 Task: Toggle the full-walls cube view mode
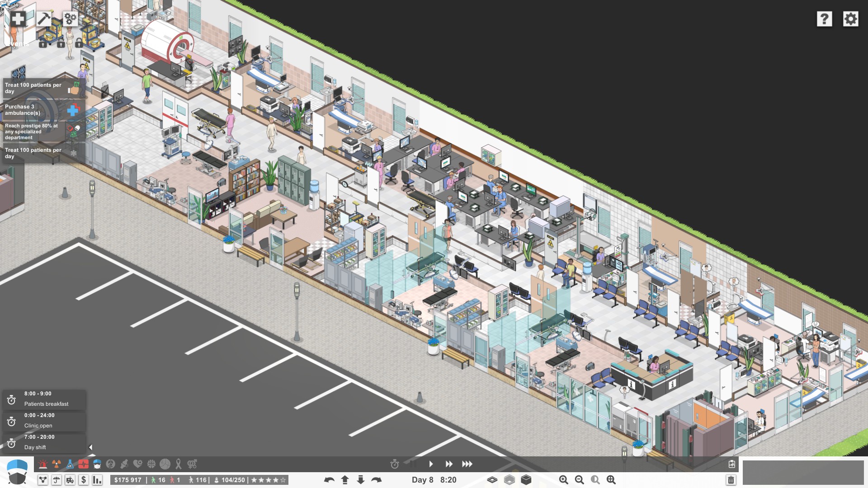pyautogui.click(x=526, y=479)
